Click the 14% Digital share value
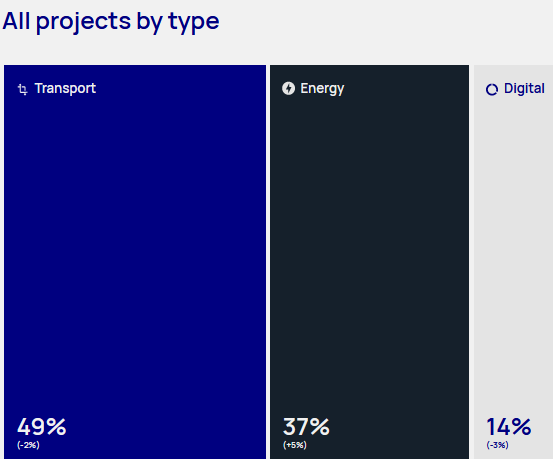Screen dimensions: 553x459 coord(509,427)
